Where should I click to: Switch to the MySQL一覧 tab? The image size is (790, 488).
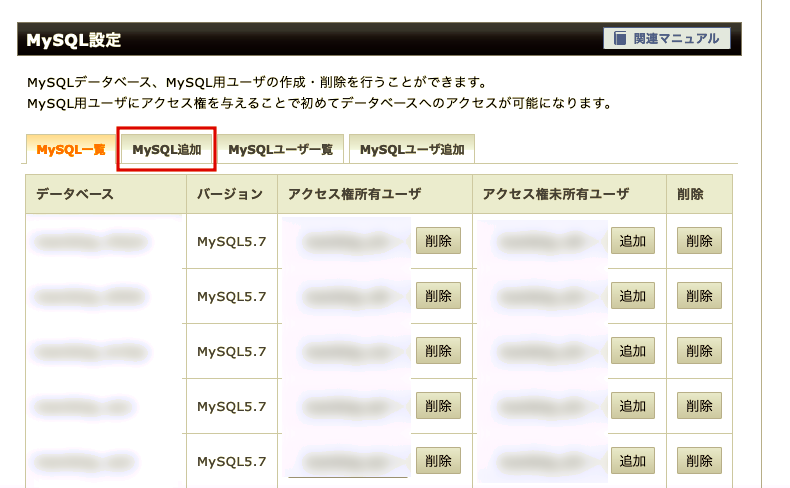pos(71,150)
